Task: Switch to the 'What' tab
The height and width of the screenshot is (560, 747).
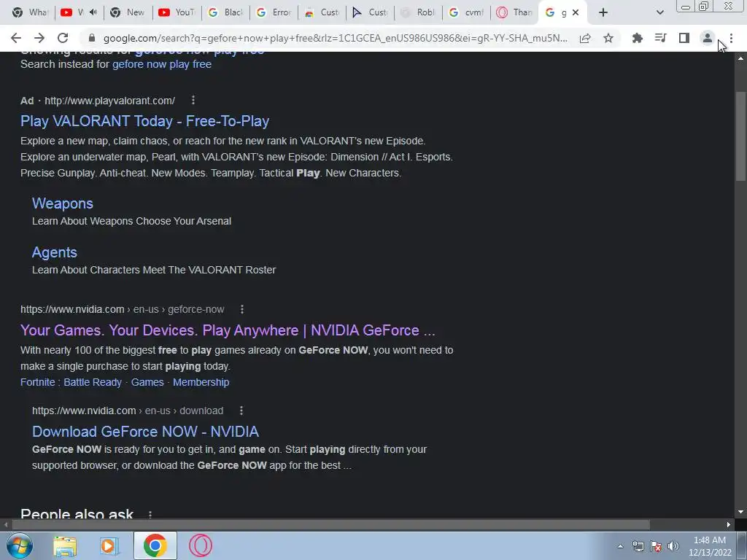Action: pyautogui.click(x=30, y=12)
